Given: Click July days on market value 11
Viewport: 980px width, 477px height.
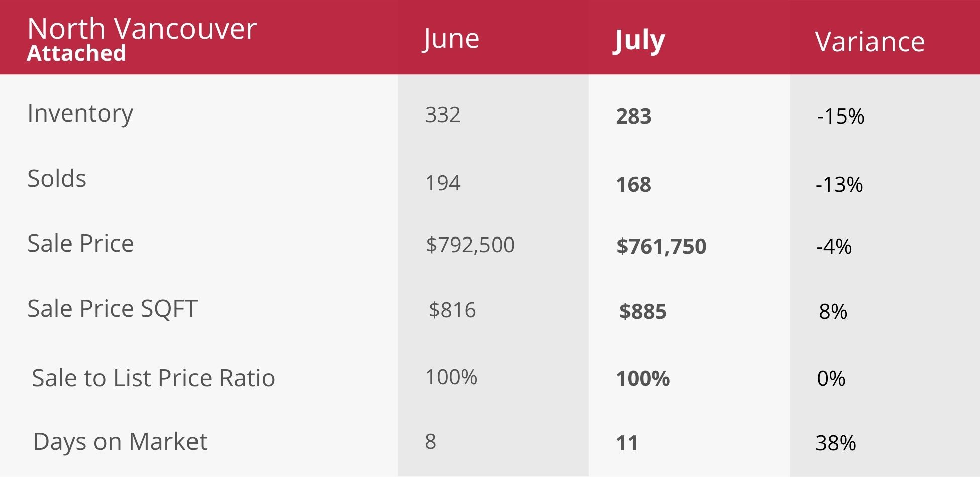Looking at the screenshot, I should click(x=627, y=443).
